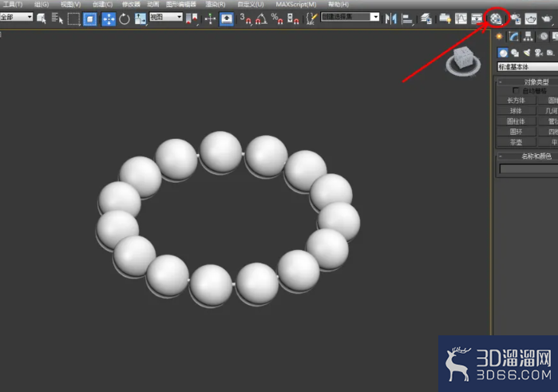Image resolution: width=558 pixels, height=392 pixels.
Task: Toggle keyboard shortcut override button
Action: tap(227, 19)
